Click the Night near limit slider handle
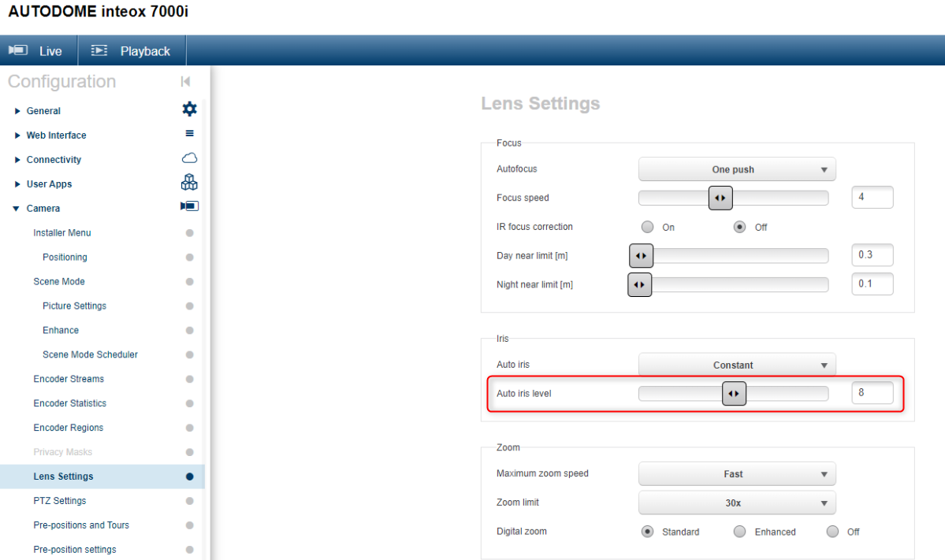 tap(639, 285)
